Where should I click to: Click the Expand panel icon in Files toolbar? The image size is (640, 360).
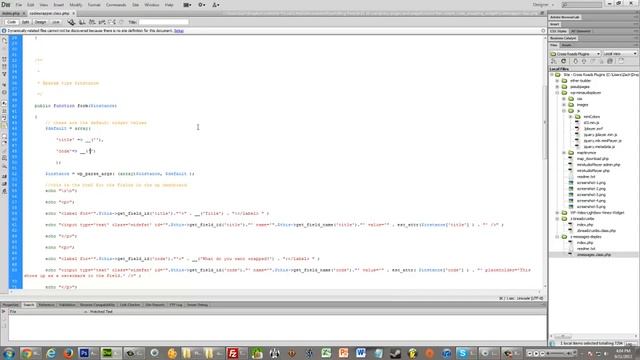pos(621,61)
